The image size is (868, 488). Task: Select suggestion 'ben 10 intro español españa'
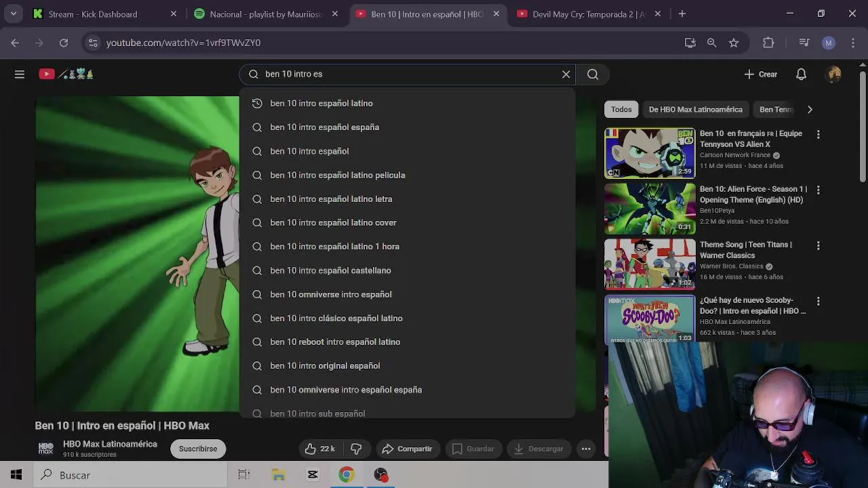point(407,127)
